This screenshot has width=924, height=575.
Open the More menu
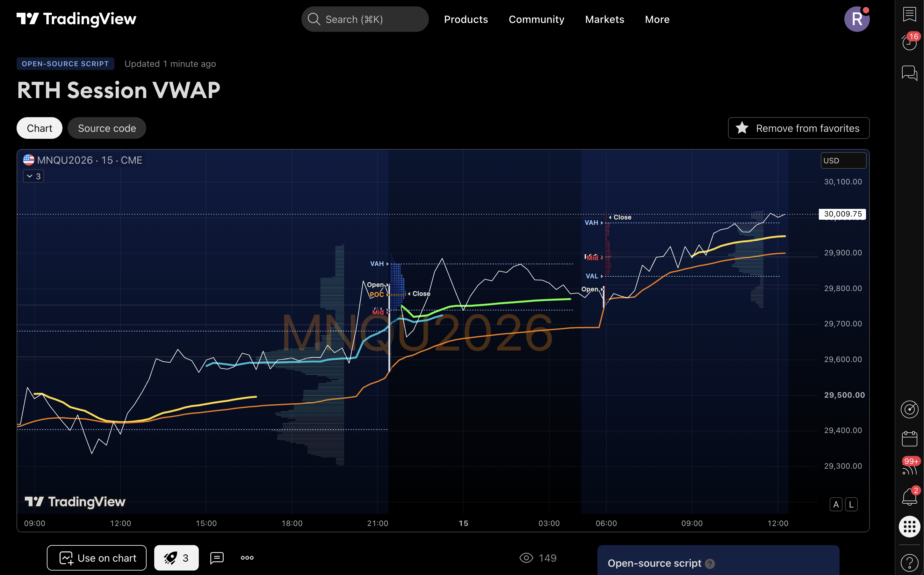point(657,19)
